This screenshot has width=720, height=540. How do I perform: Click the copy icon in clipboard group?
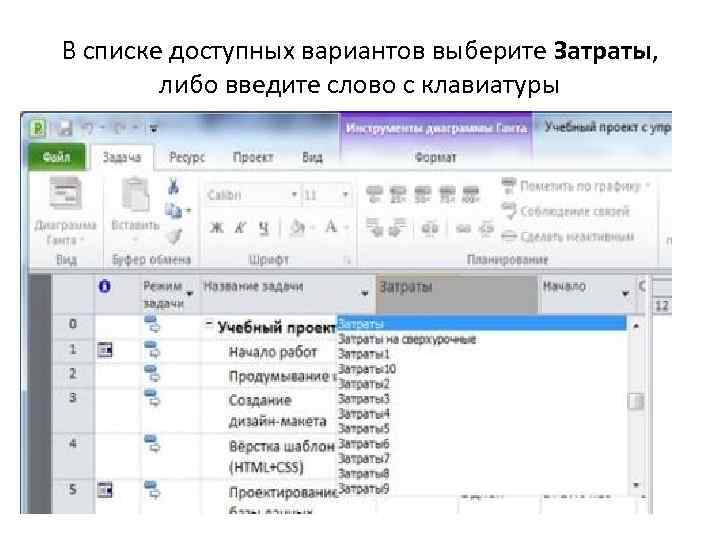[x=174, y=211]
